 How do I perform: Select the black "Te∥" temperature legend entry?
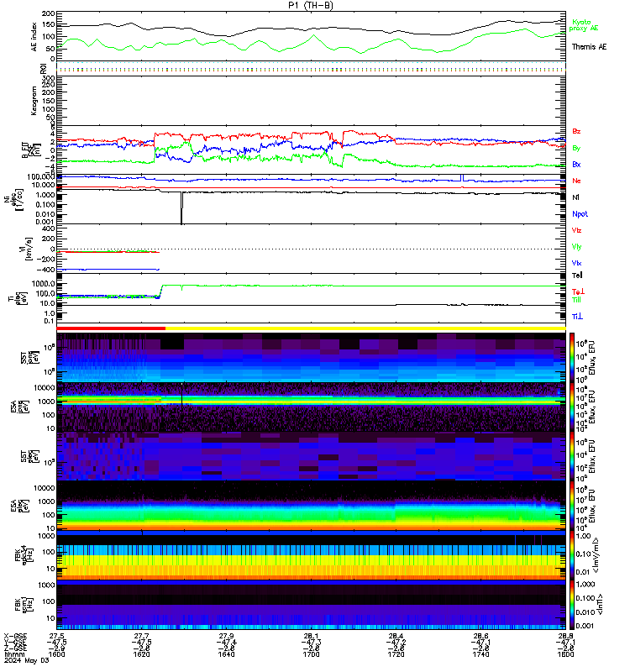click(x=577, y=276)
